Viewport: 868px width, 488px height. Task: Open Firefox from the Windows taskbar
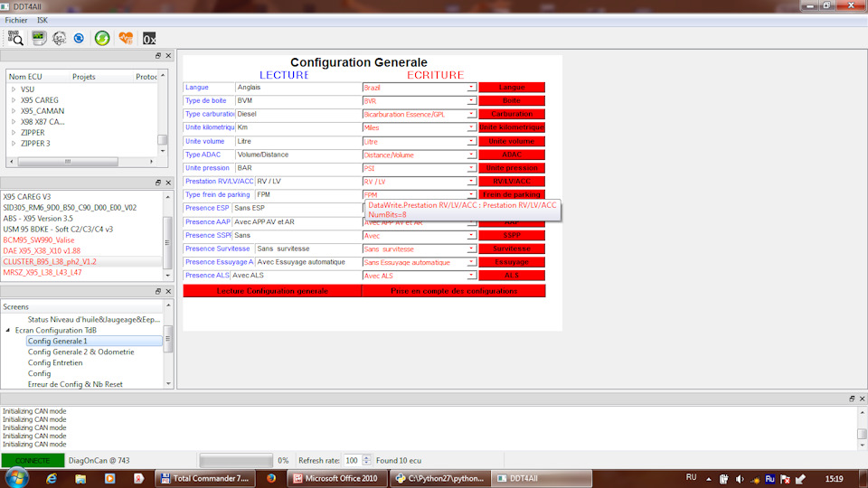[270, 478]
